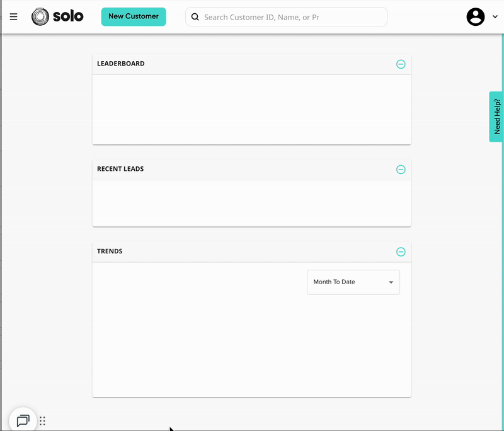Focus the customer search input field
Viewport: 504px width, 431px height.
(x=290, y=17)
